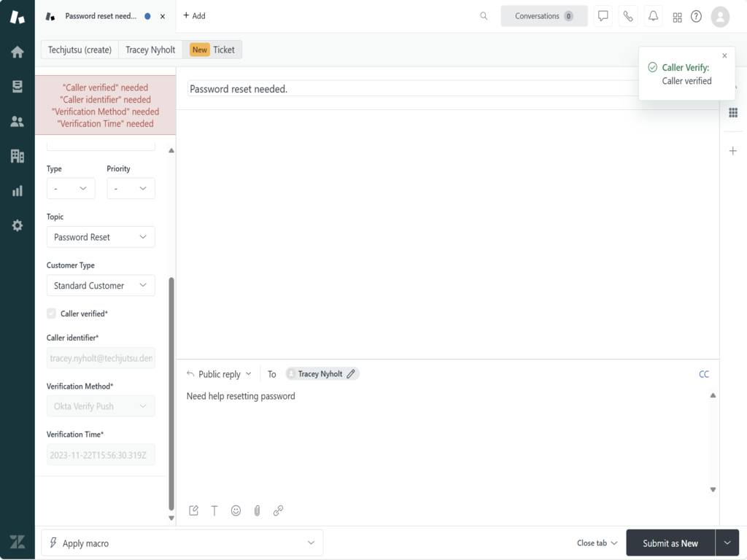
Task: Open the Public reply type selector
Action: click(218, 373)
